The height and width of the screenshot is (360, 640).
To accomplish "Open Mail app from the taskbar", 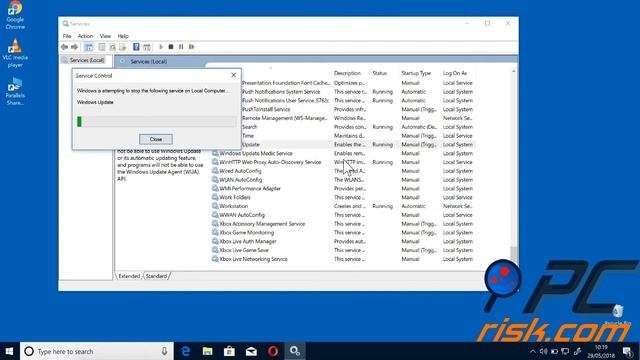I will [251, 351].
